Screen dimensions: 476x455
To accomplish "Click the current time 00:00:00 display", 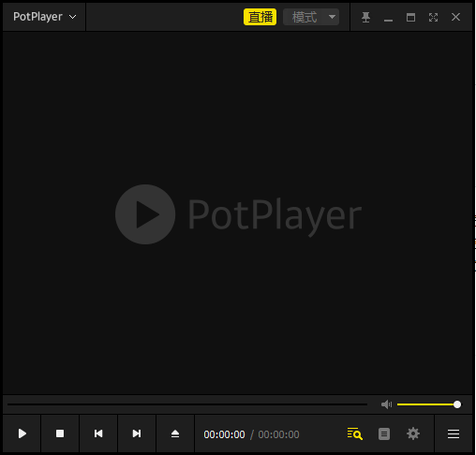I will point(224,434).
